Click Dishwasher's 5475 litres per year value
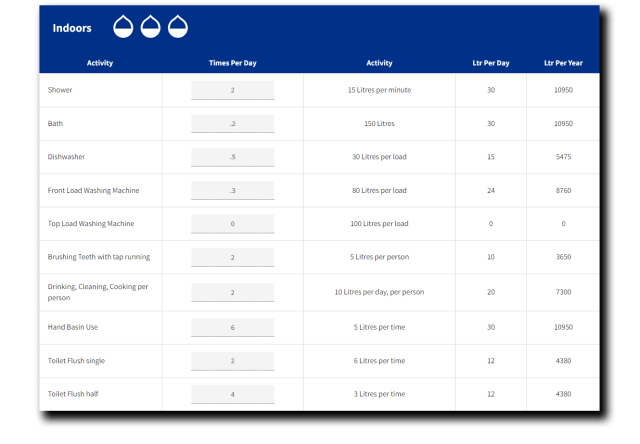 coord(563,157)
